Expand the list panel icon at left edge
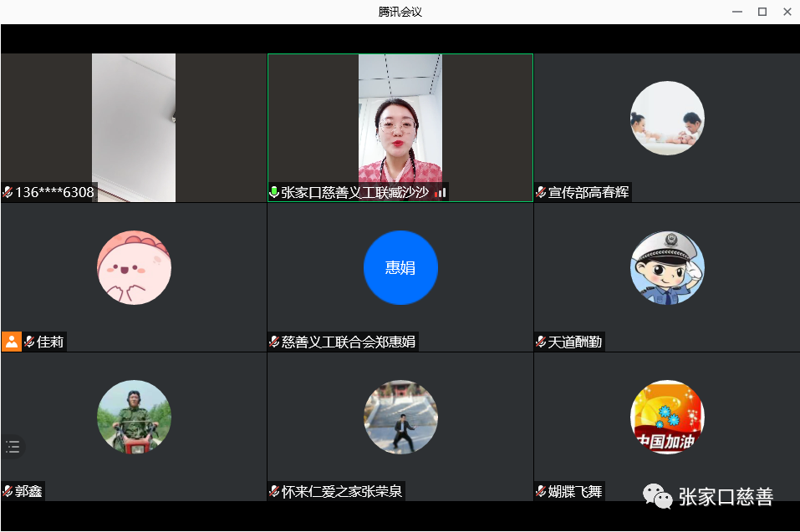Image resolution: width=800 pixels, height=532 pixels. point(13,447)
